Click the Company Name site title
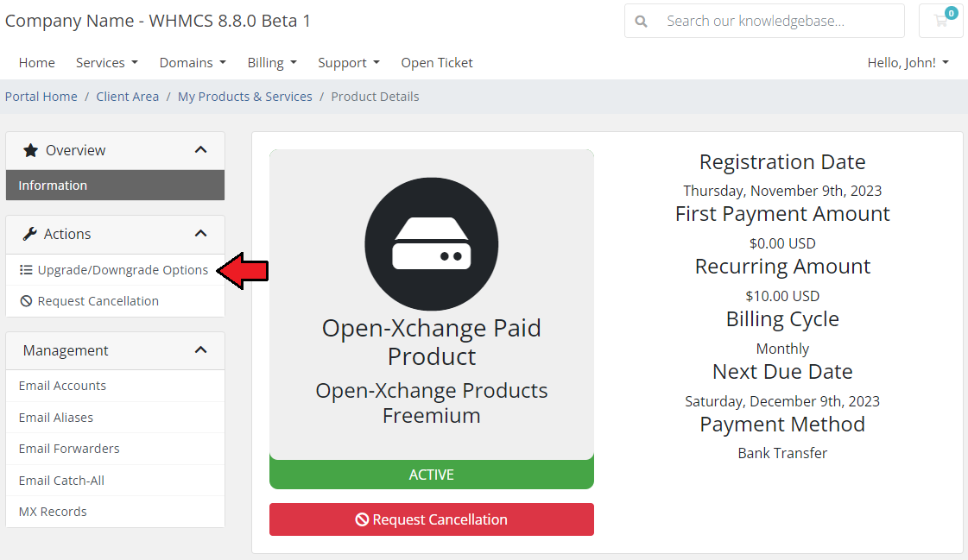The image size is (968, 560). (x=158, y=21)
